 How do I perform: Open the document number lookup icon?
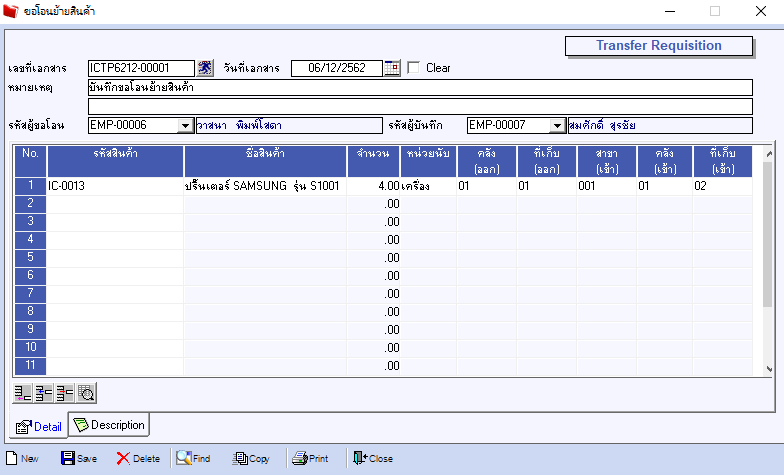(205, 68)
